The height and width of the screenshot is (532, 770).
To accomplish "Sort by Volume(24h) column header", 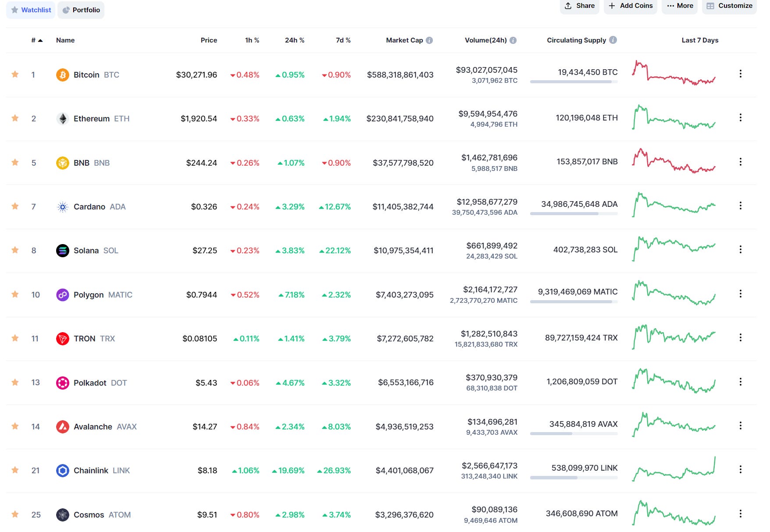I will (x=486, y=40).
